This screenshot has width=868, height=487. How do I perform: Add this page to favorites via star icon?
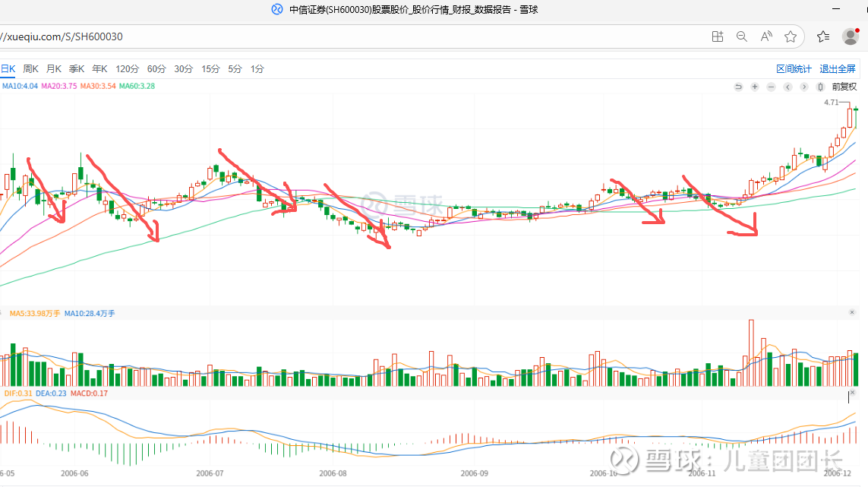791,36
